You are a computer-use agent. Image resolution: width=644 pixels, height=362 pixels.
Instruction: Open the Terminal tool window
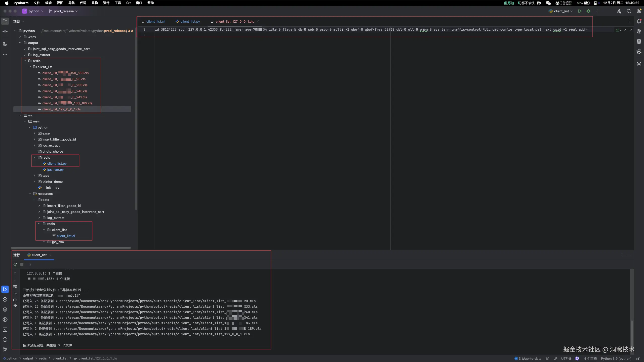point(5,330)
